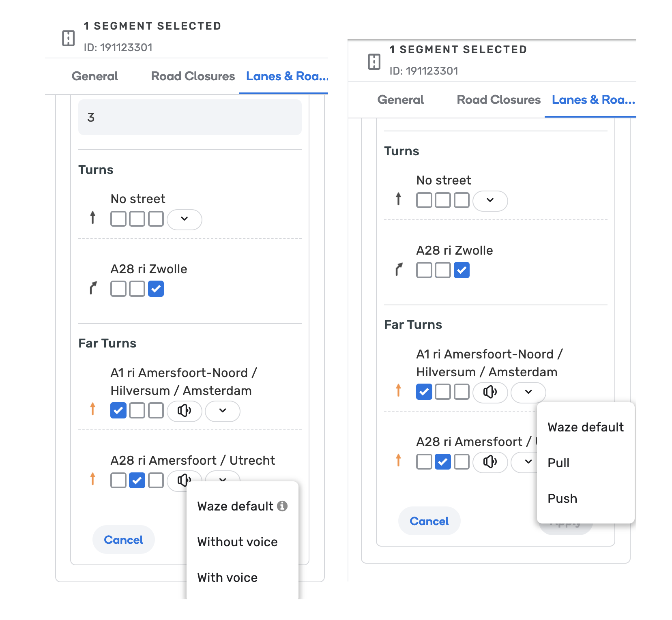
Task: Switch to Road Closures tab in left panel
Action: tap(193, 76)
